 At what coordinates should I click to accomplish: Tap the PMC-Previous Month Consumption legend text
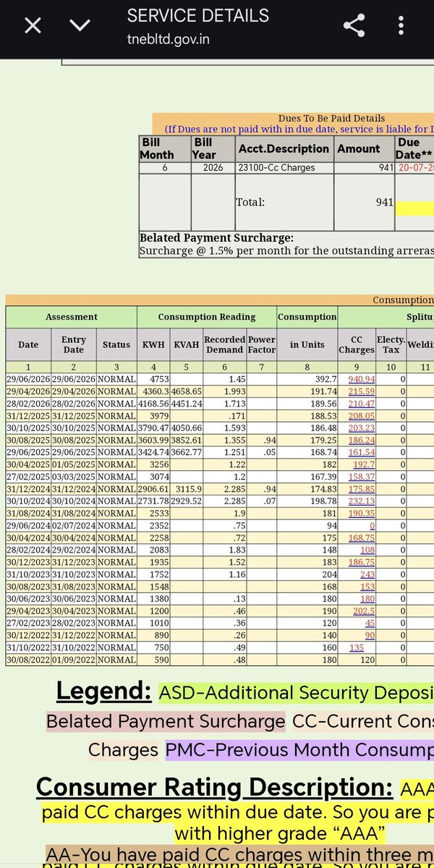[x=299, y=749]
